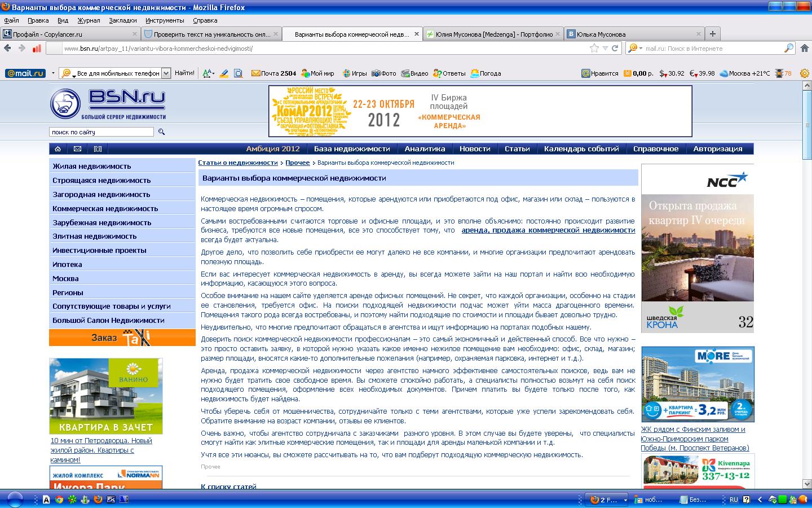Image resolution: width=812 pixels, height=508 pixels.
Task: Click the поиск по сайту input field
Action: [x=101, y=132]
